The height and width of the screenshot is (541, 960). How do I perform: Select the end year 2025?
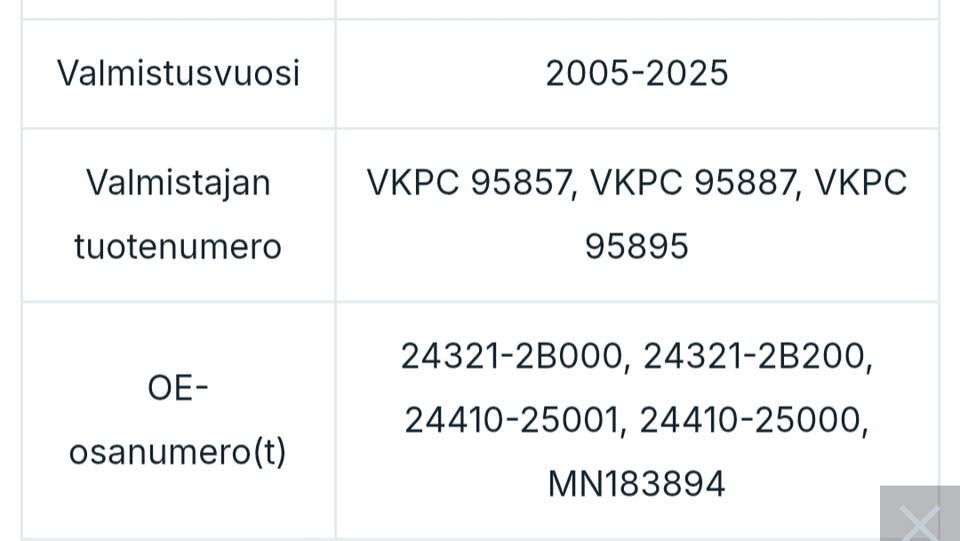pyautogui.click(x=690, y=73)
